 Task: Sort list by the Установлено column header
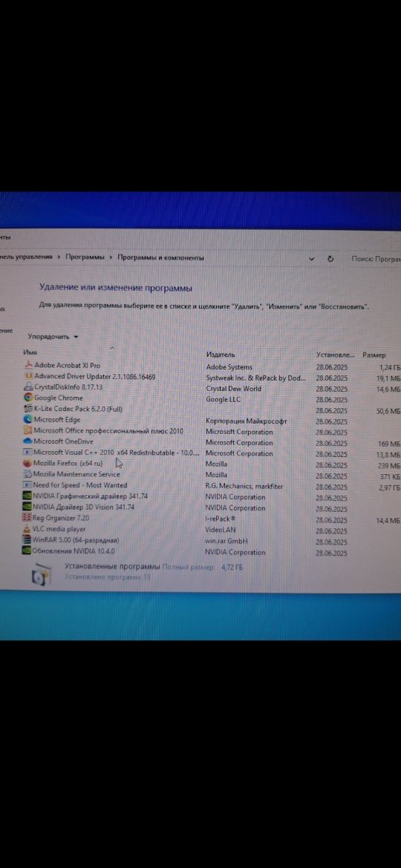pos(334,355)
